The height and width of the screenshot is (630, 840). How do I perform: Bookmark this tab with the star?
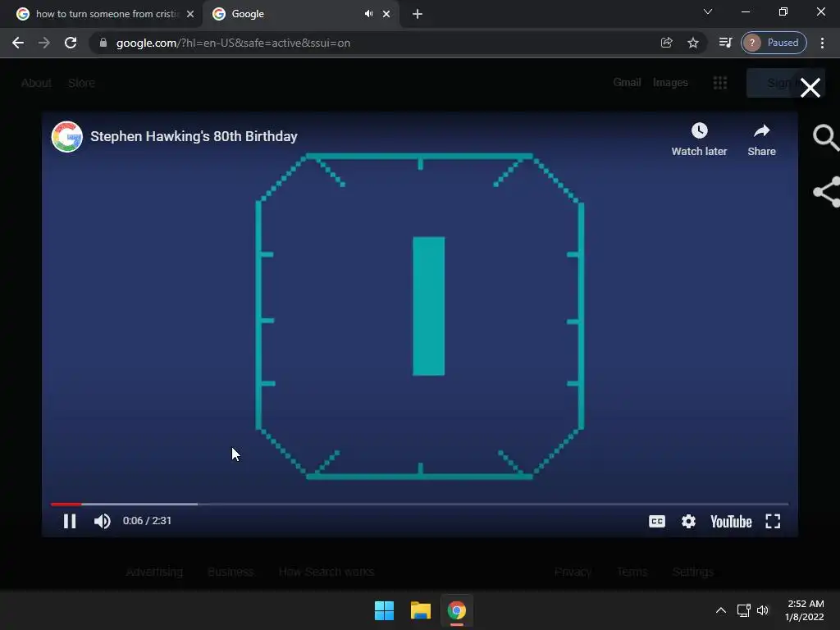[x=693, y=43]
